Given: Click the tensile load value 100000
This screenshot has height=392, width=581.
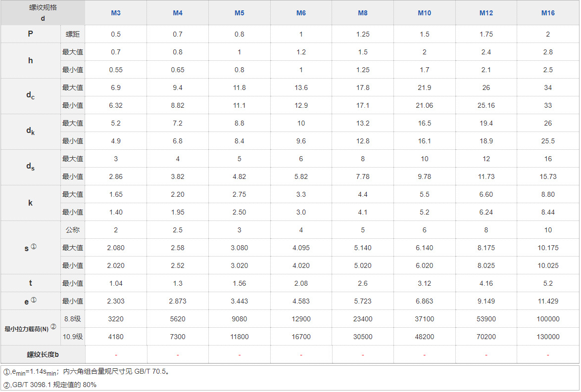Looking at the screenshot, I should [548, 319].
